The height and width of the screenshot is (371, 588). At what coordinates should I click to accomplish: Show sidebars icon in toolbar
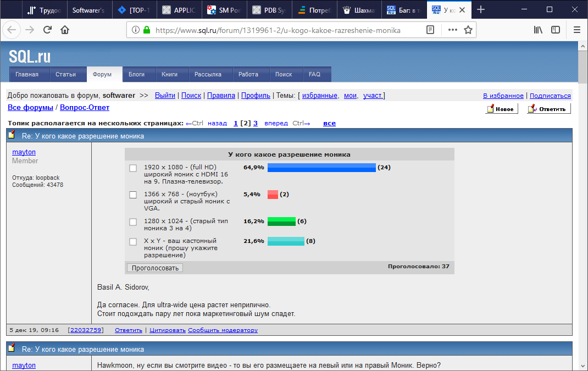click(x=556, y=30)
